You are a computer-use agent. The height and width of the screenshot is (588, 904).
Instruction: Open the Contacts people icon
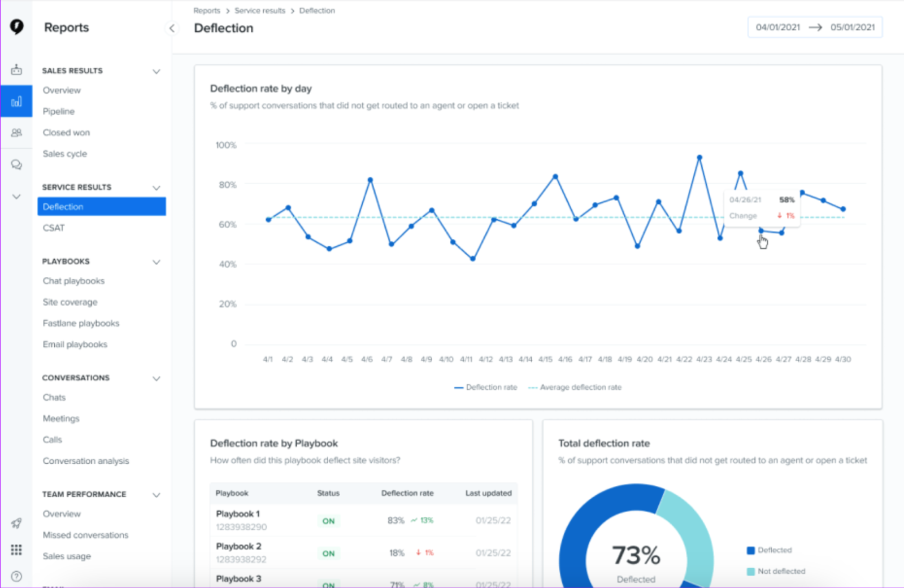[16, 133]
